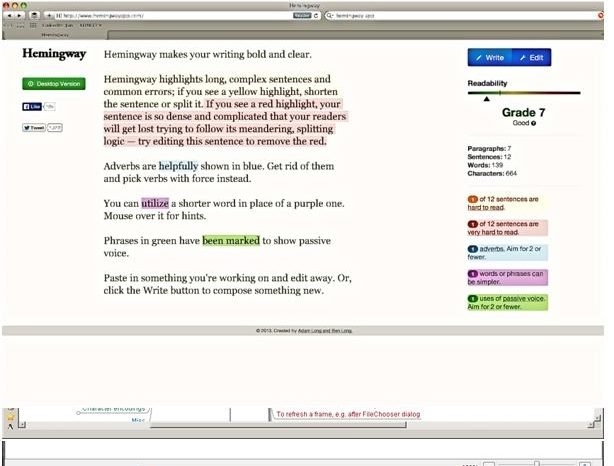This screenshot has height=466, width=614.
Task: Click the add-bookmark plus button
Action: point(49,16)
